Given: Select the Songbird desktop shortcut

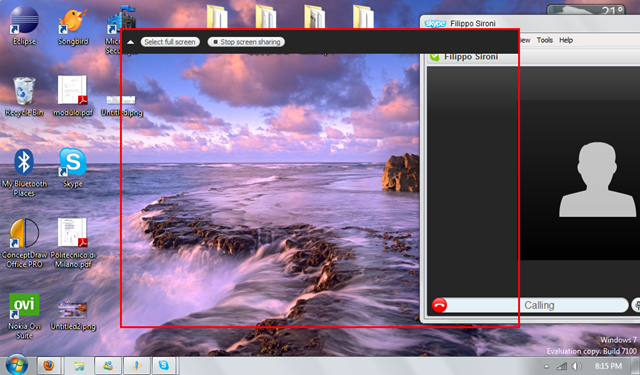Looking at the screenshot, I should [x=73, y=26].
